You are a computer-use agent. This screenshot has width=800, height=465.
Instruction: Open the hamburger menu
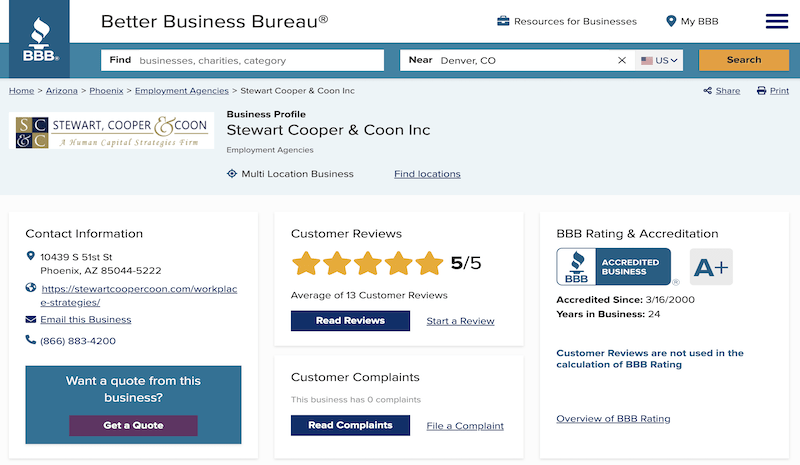pos(777,21)
